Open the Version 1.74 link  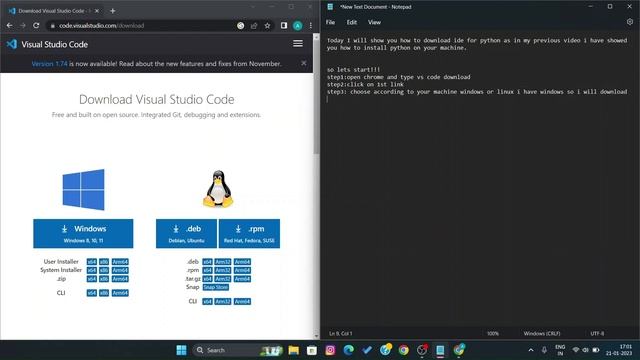tap(49, 64)
